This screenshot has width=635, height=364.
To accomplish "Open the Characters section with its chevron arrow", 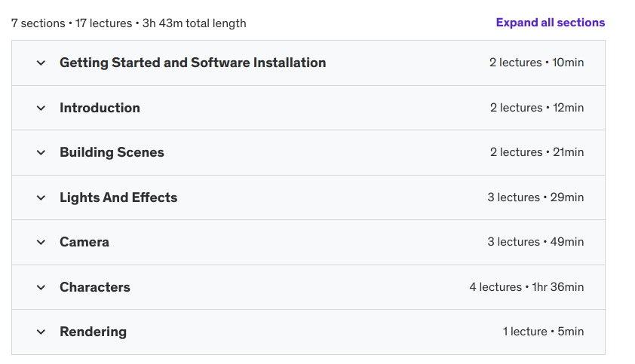I will coord(41,287).
